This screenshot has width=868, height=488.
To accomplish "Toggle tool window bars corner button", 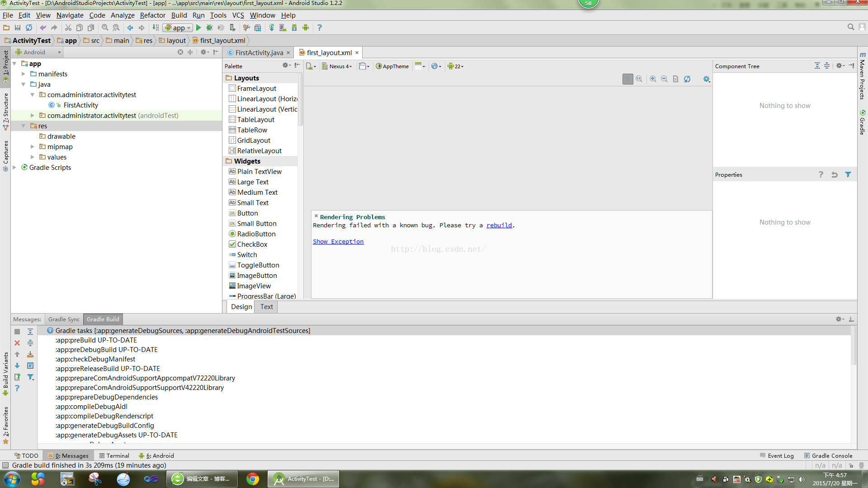I will point(5,465).
